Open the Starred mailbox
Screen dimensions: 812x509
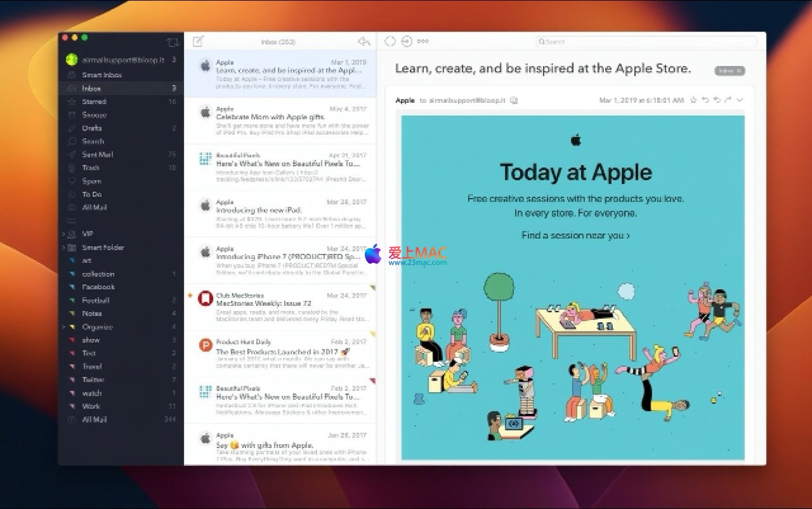tap(94, 102)
